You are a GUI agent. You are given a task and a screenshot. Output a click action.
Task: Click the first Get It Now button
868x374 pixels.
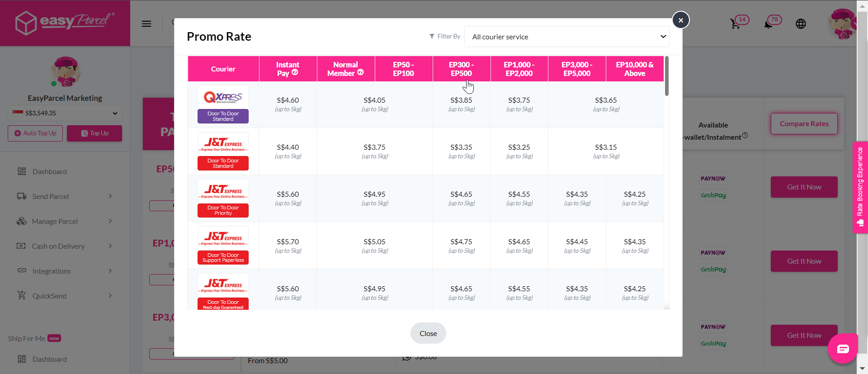click(x=804, y=187)
